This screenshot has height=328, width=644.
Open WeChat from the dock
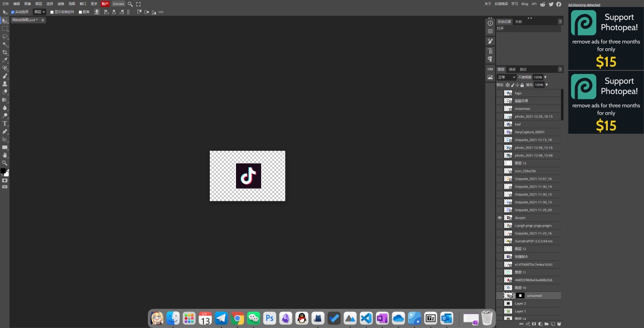(x=254, y=318)
